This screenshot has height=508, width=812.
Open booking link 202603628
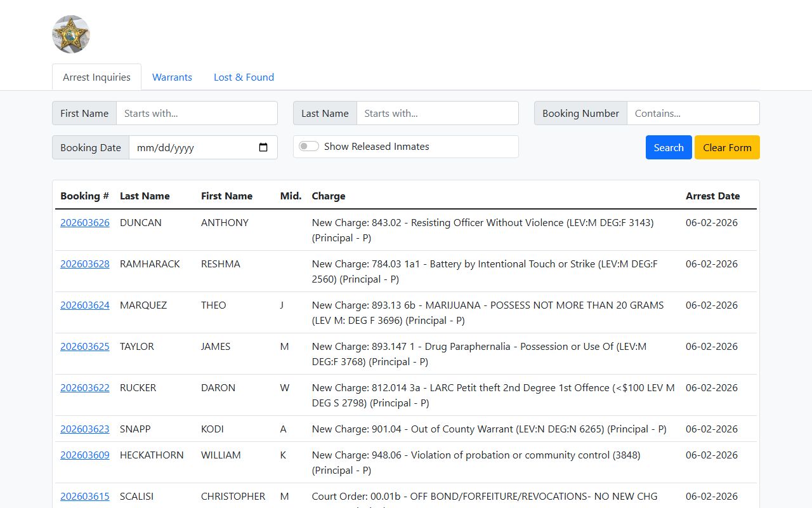85,264
